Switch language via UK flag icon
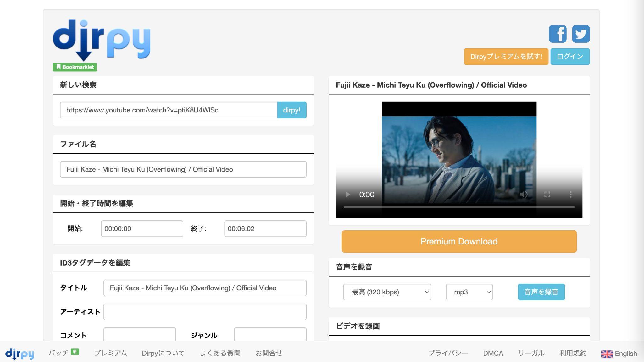 tap(607, 354)
